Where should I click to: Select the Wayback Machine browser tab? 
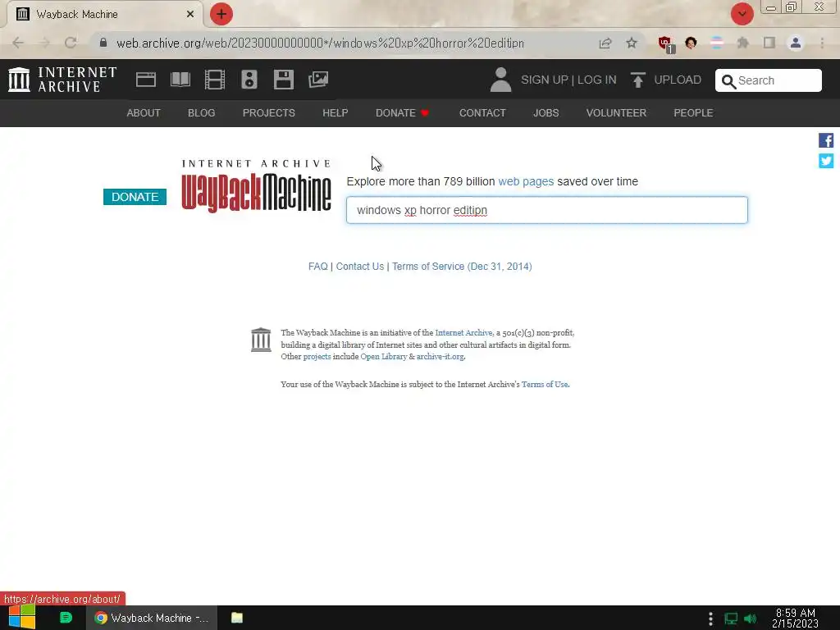(x=104, y=14)
